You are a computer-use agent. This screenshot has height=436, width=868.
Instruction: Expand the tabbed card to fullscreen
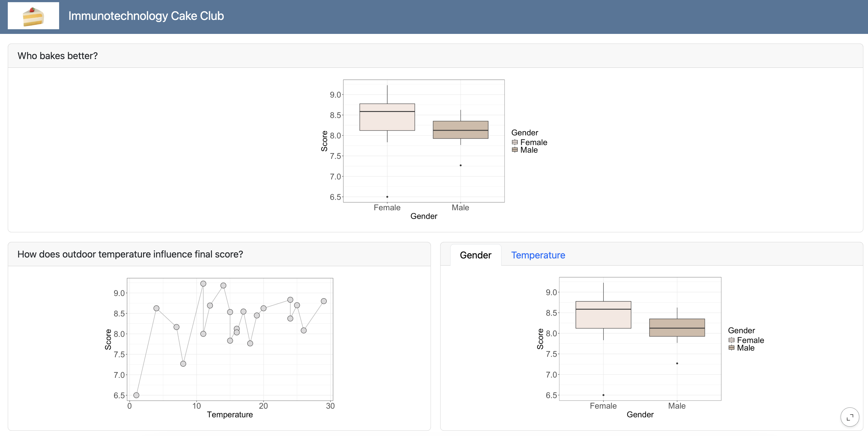point(849,417)
